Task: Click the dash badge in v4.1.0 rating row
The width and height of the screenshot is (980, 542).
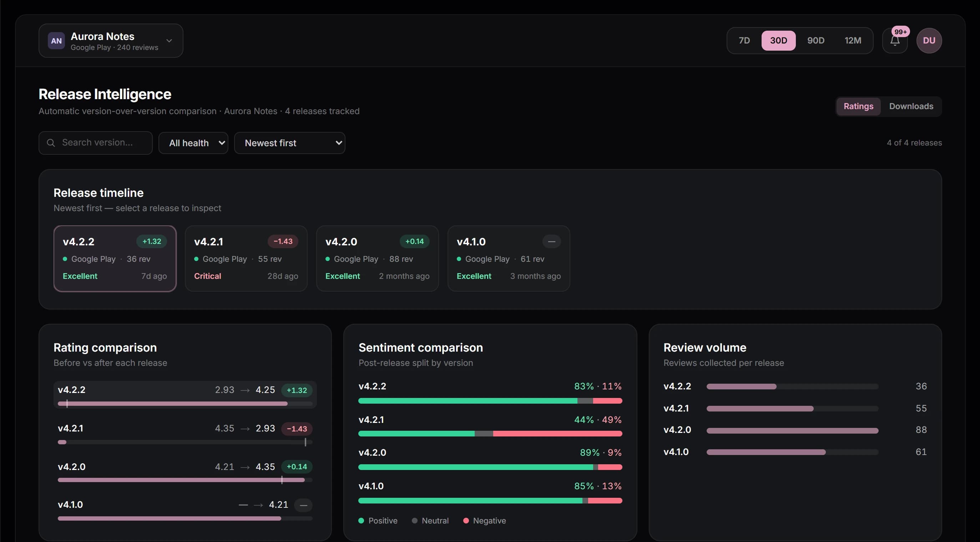Action: (303, 505)
